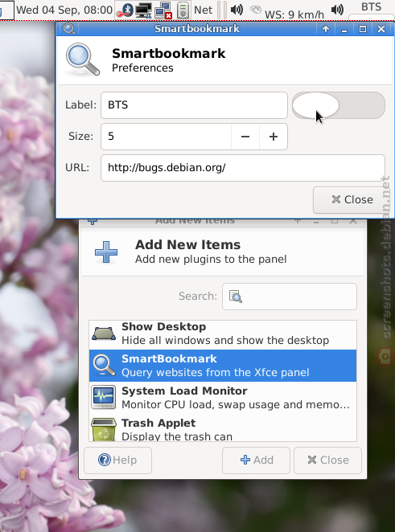
Task: Click the System Load Monitor icon
Action: coord(104,397)
